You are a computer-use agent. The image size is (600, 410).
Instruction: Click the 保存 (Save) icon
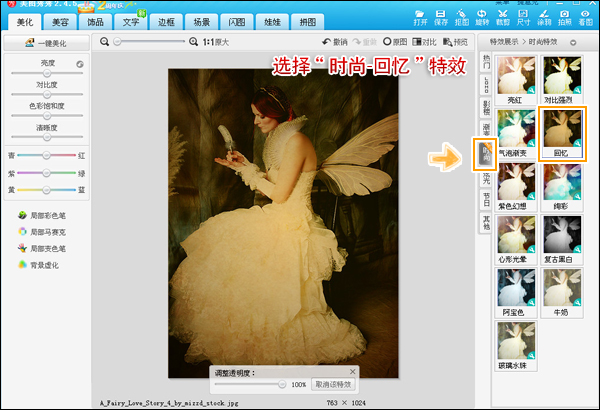(441, 13)
